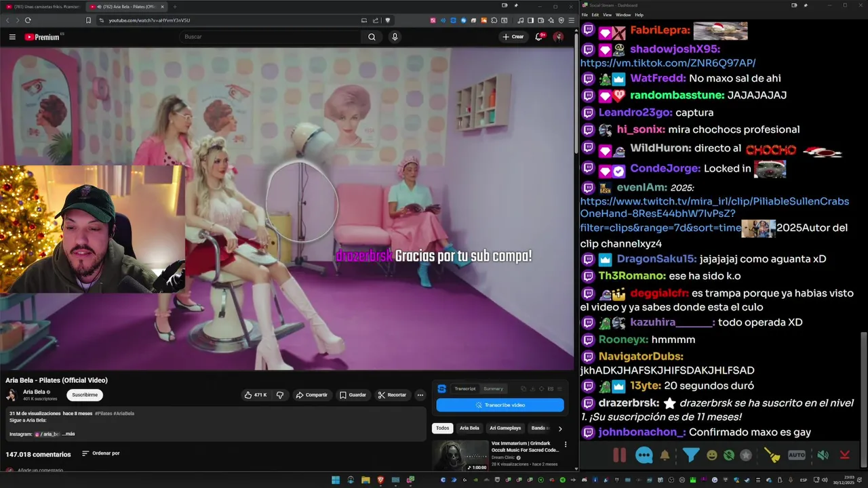Click the taskbar volume speaker icon
This screenshot has height=488, width=868.
[x=825, y=480]
